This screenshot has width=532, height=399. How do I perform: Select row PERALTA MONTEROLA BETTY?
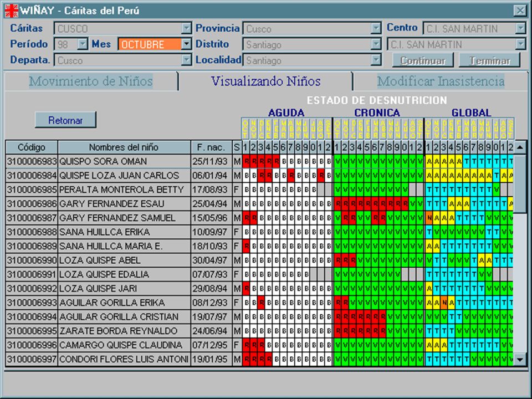tap(259, 190)
